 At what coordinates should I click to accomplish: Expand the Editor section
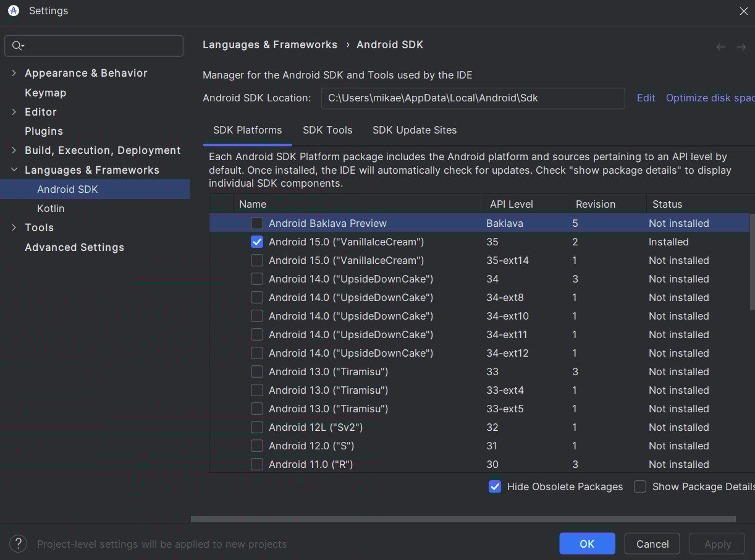[14, 112]
